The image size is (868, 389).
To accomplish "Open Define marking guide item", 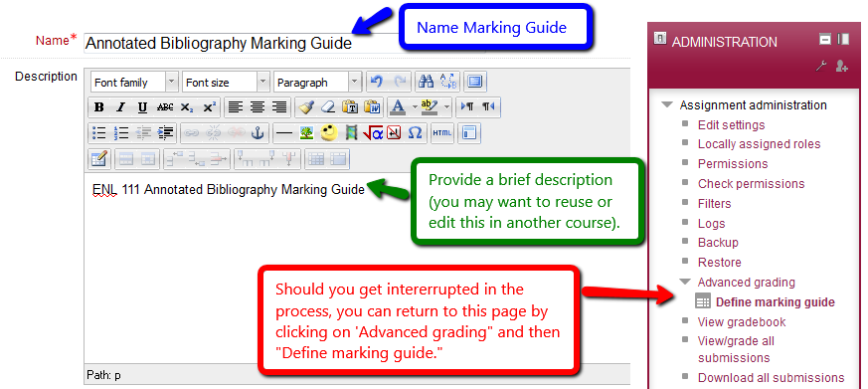I will point(775,302).
